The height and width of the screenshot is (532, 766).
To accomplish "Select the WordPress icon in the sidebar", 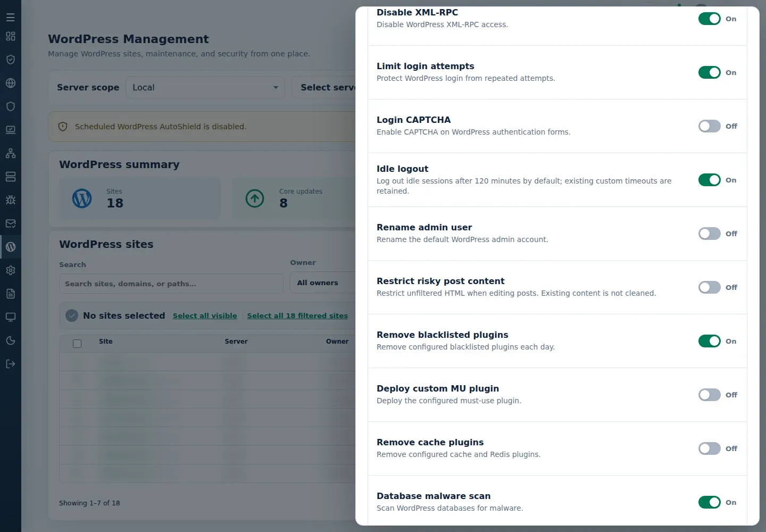I will [x=11, y=247].
